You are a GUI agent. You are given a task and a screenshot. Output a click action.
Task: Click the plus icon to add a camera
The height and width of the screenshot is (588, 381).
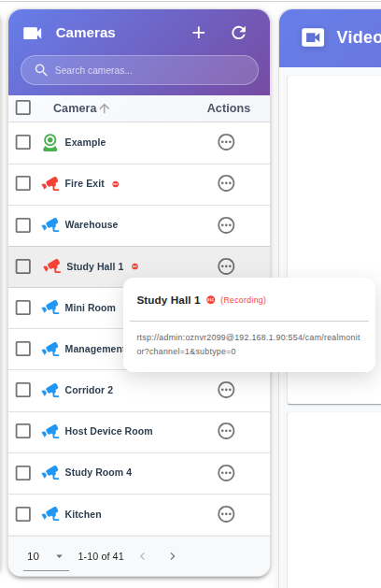point(199,33)
